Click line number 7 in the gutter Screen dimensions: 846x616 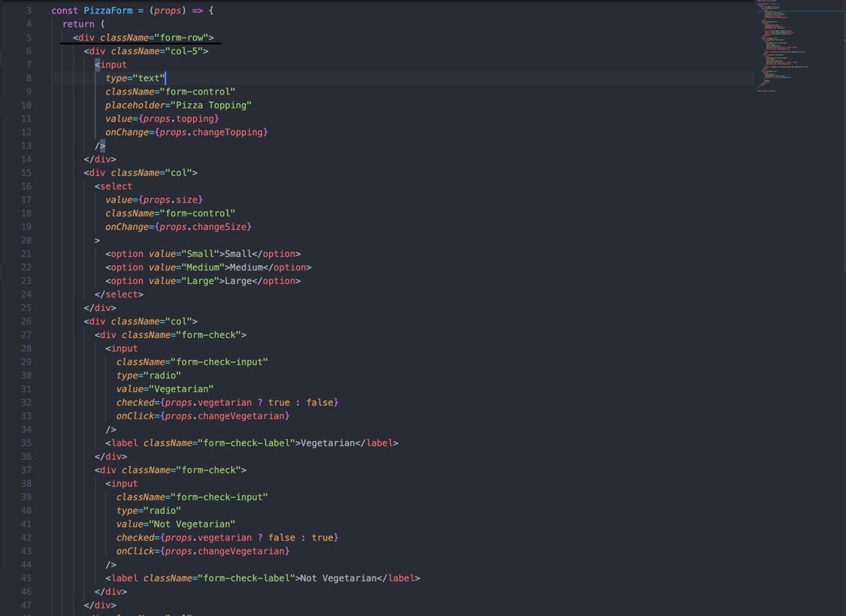coord(29,64)
